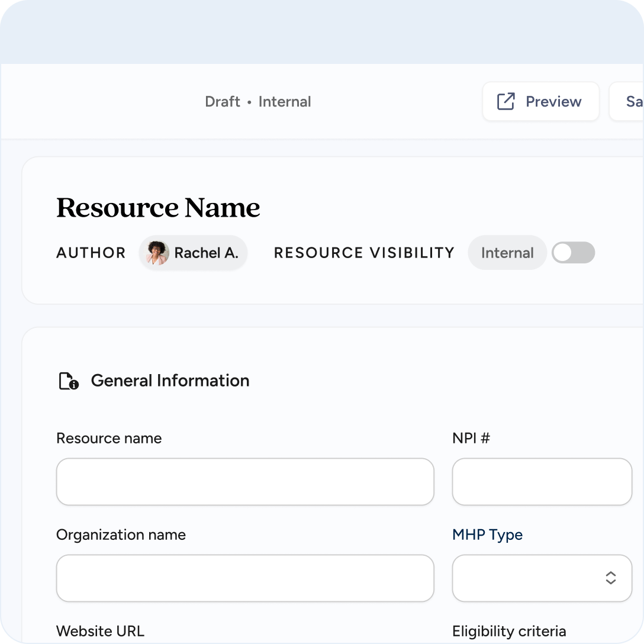Click Rachel A.'s avatar photo
The width and height of the screenshot is (644, 644).
pos(157,253)
